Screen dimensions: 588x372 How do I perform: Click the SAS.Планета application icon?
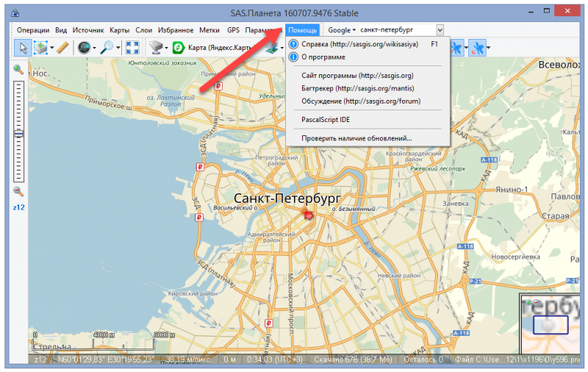(15, 12)
